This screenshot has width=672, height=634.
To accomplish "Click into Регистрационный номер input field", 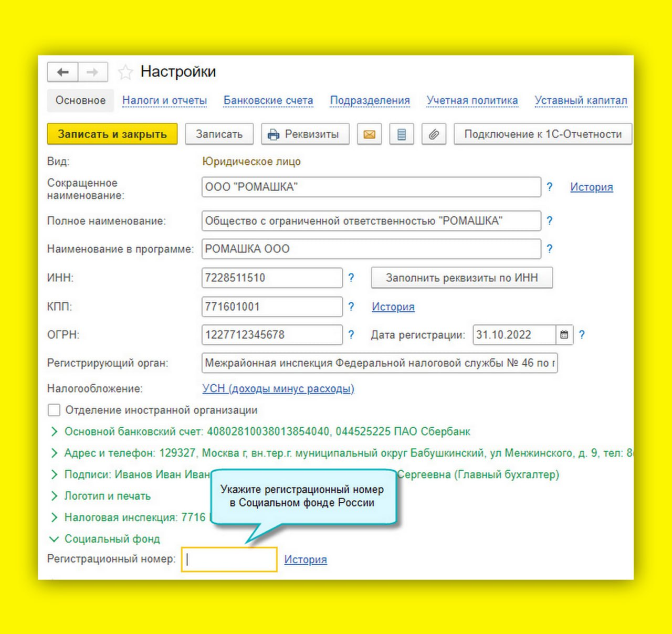I will pos(229,559).
